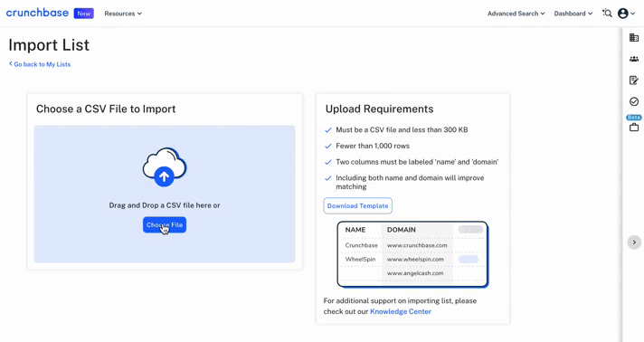Open the companies building icon in sidebar
Screen dimensions: 644x342
634,38
